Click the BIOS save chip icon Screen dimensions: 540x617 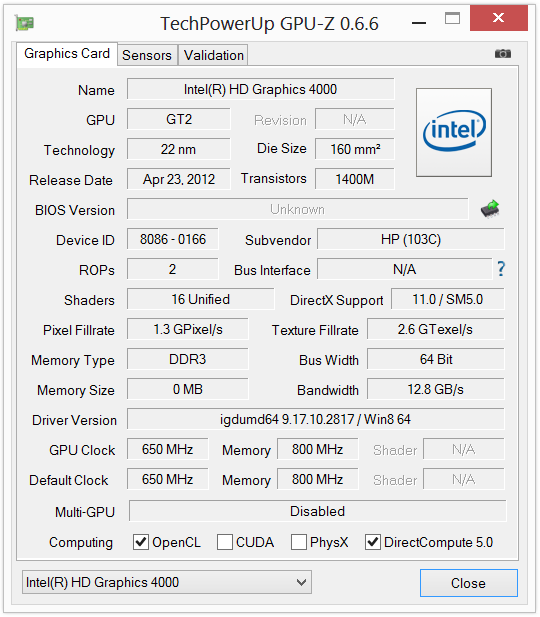click(x=490, y=209)
